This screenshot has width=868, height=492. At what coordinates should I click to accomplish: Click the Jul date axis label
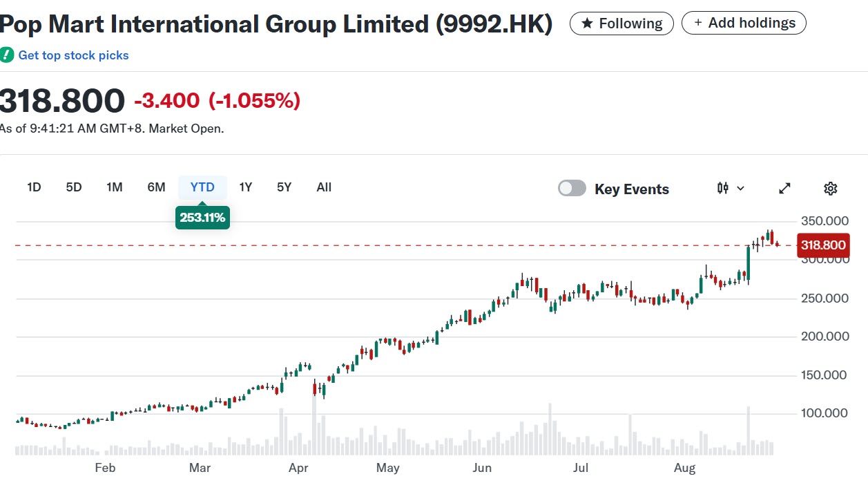pyautogui.click(x=581, y=468)
